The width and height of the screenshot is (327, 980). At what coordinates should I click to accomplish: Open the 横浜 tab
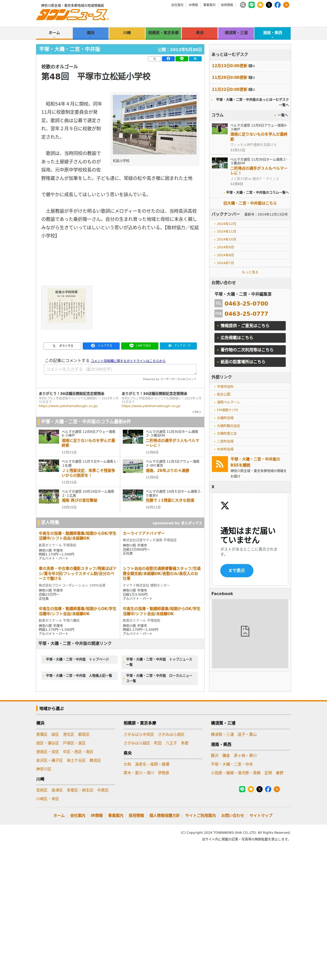pos(91,33)
